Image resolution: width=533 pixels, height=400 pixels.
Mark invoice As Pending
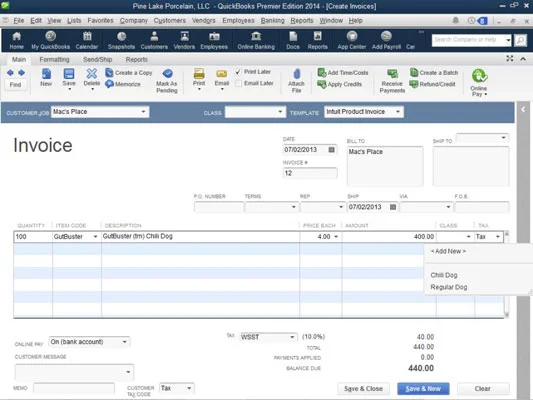[x=167, y=81]
